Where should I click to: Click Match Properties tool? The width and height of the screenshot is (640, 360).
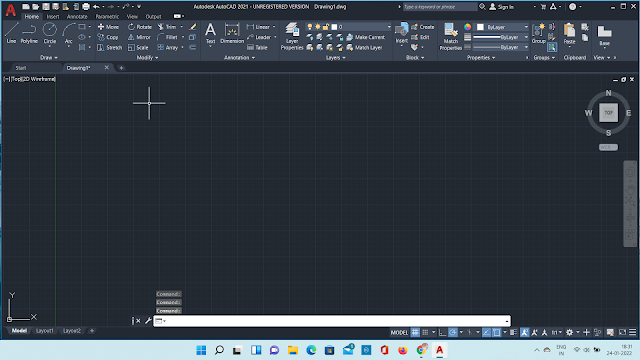pyautogui.click(x=451, y=36)
